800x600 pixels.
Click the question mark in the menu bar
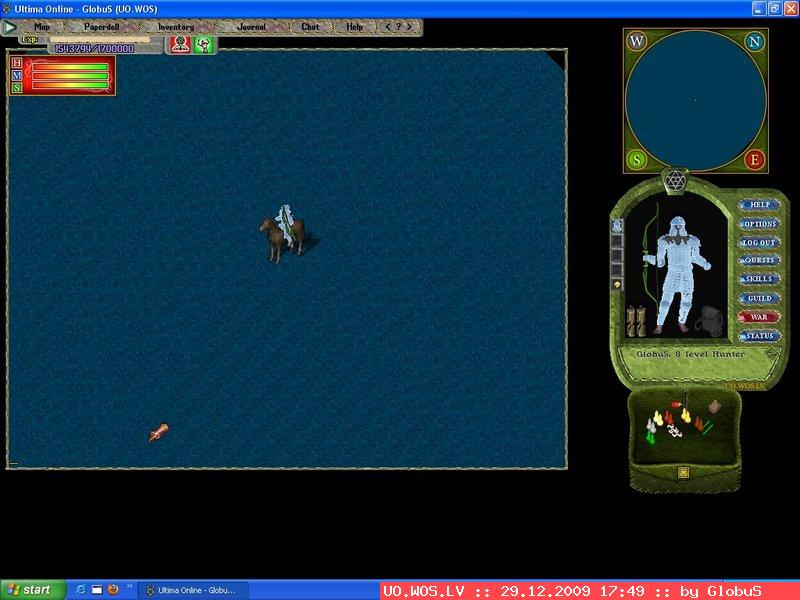coord(398,27)
